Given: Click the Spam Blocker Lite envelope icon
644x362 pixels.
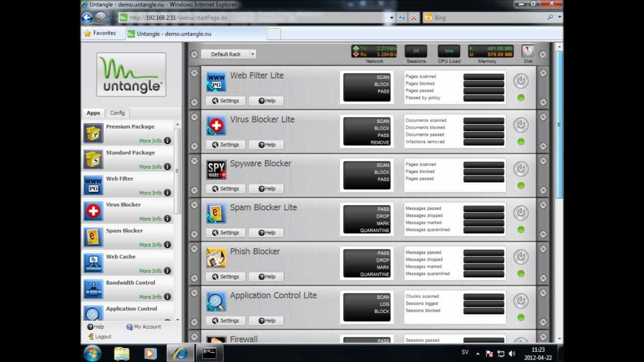Looking at the screenshot, I should tap(216, 214).
